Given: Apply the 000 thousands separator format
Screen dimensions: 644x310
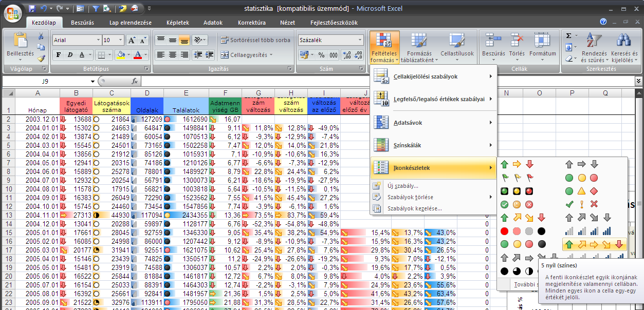Looking at the screenshot, I should [x=333, y=55].
